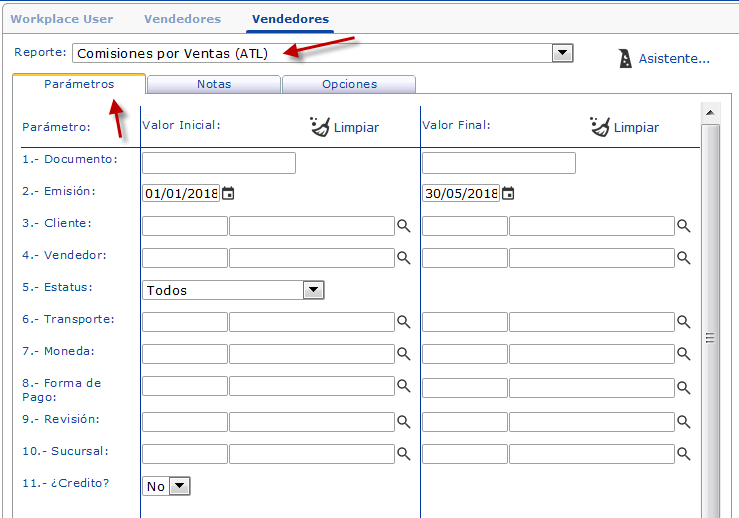The width and height of the screenshot is (739, 518).
Task: Search final Forma de Pago magnifier
Action: 683,388
